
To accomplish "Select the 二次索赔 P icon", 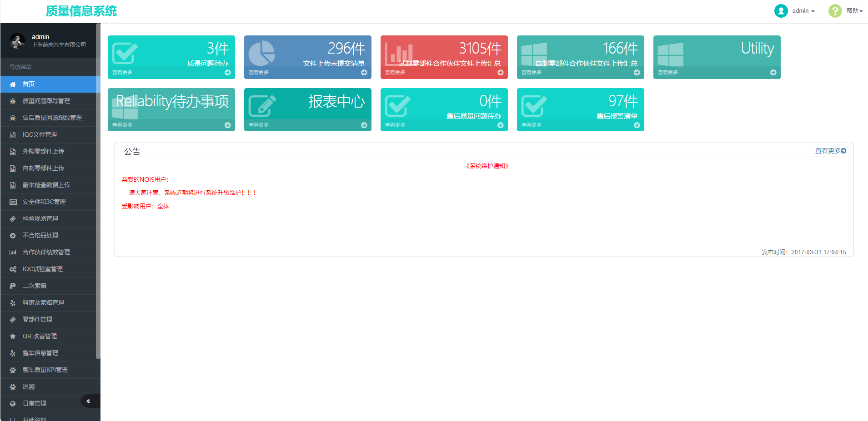I will click(12, 286).
